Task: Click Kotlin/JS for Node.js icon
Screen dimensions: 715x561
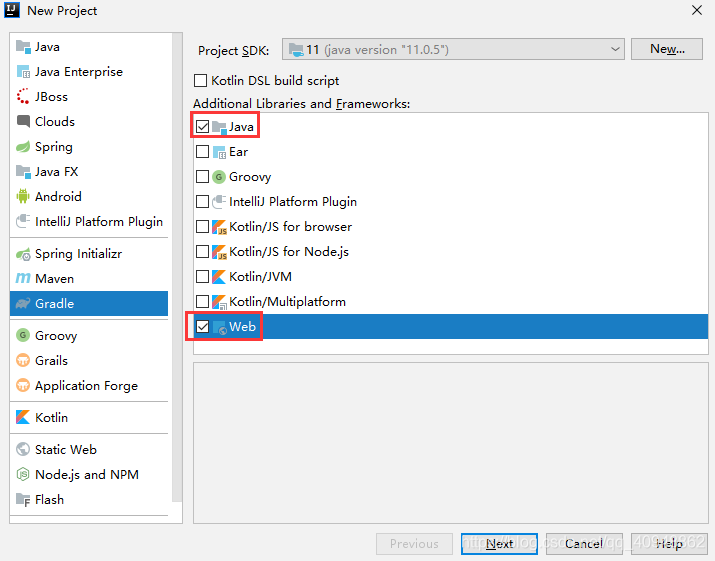Action: tap(219, 252)
